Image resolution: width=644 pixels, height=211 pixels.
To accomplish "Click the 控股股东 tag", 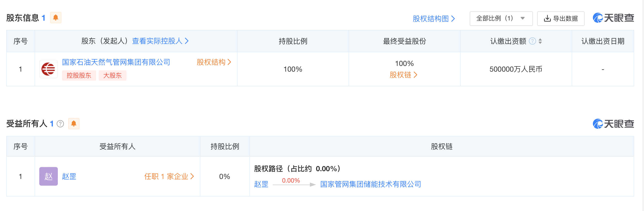I will click(x=79, y=76).
